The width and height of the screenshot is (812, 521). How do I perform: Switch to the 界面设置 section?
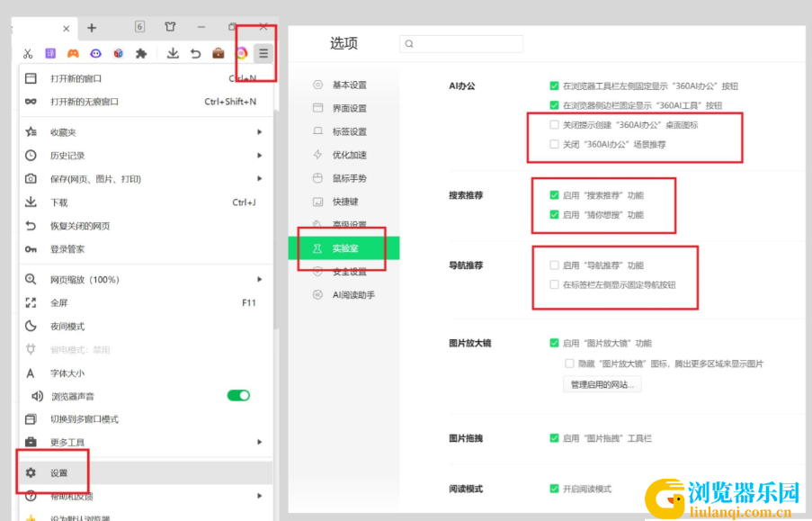(x=344, y=108)
